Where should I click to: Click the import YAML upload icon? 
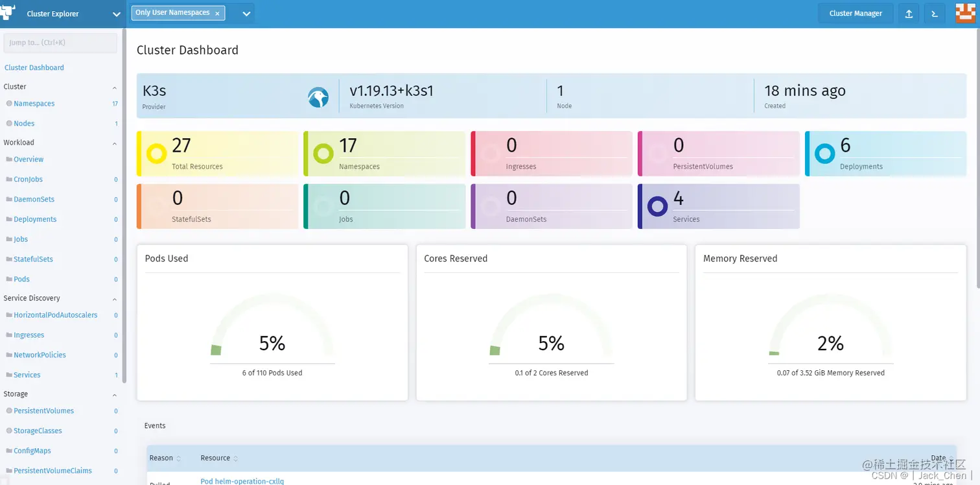[x=909, y=14]
